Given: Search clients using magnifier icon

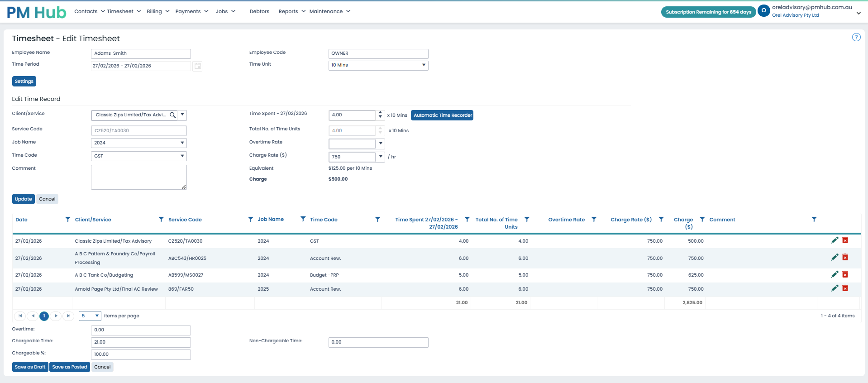Looking at the screenshot, I should pos(172,115).
